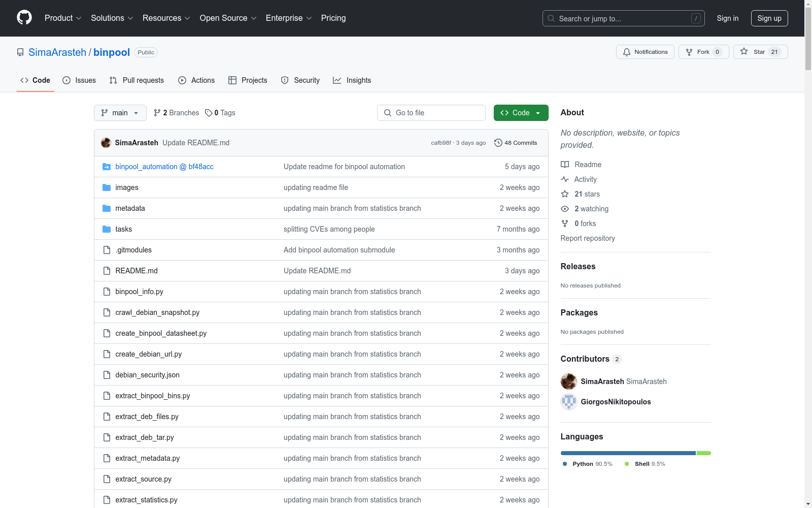Viewport: 812px width, 508px height.
Task: Click the history clock icon beside 48 Commits
Action: (498, 143)
